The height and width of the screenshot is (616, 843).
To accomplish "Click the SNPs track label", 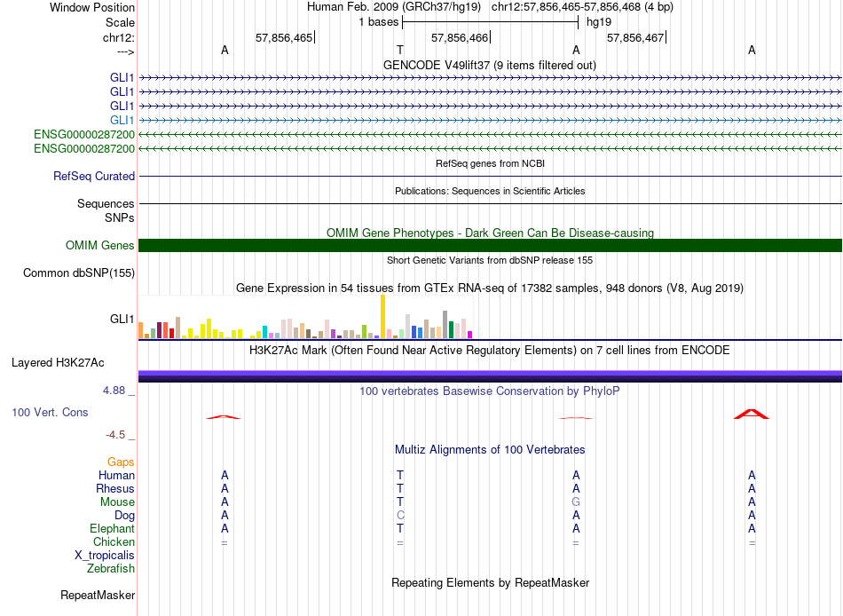I will 120,217.
